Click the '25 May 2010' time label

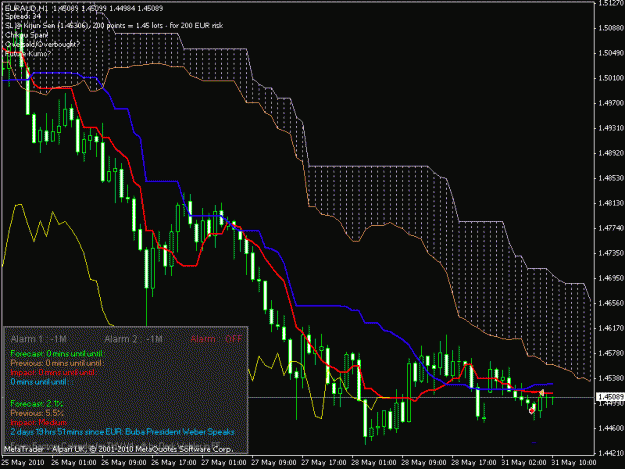(23, 463)
